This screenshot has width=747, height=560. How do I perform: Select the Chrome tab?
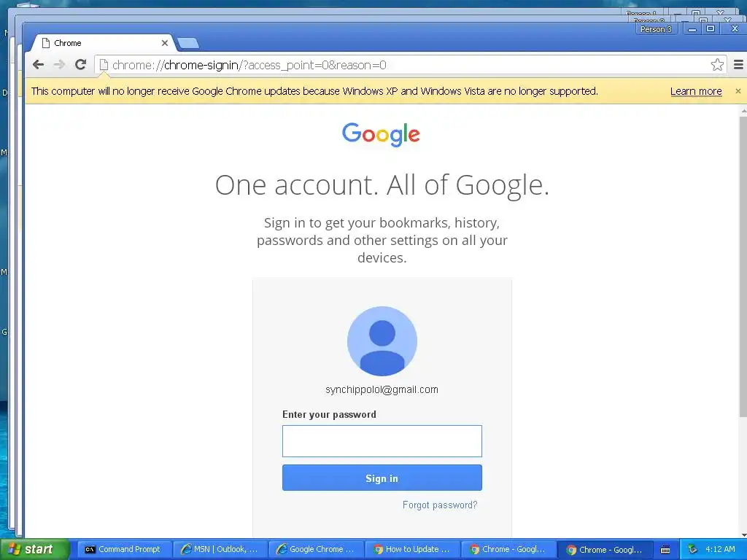coord(102,43)
